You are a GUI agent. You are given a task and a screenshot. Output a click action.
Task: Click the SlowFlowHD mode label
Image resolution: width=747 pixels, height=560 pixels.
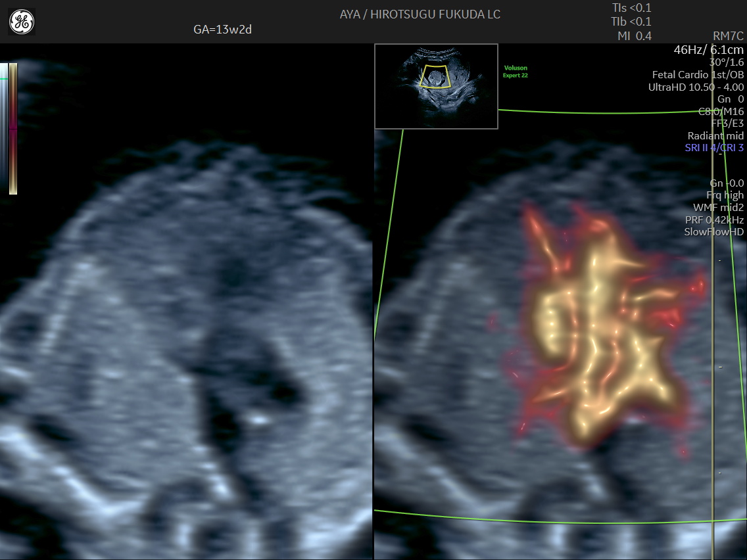[713, 232]
